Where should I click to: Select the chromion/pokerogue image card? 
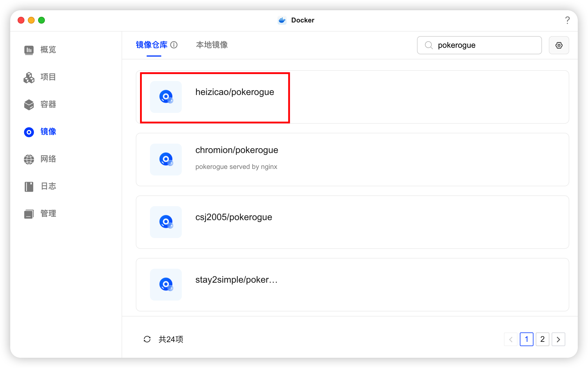[237, 150]
